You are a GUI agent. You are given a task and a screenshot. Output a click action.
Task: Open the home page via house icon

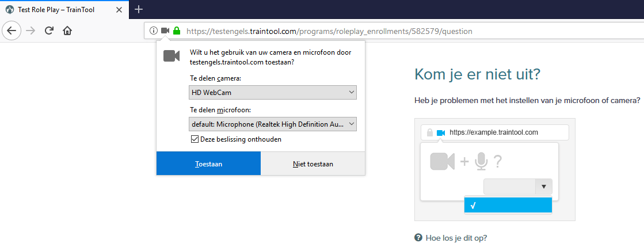click(67, 31)
